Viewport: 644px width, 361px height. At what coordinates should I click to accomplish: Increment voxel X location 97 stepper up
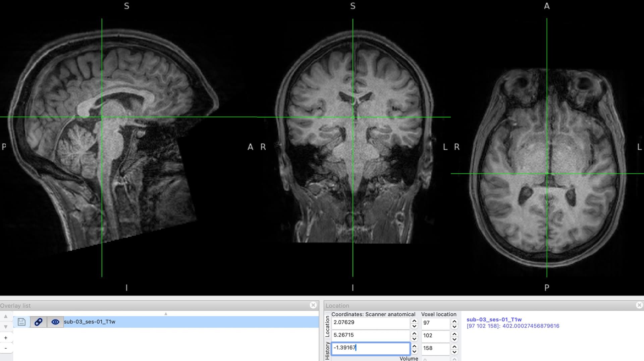454,321
